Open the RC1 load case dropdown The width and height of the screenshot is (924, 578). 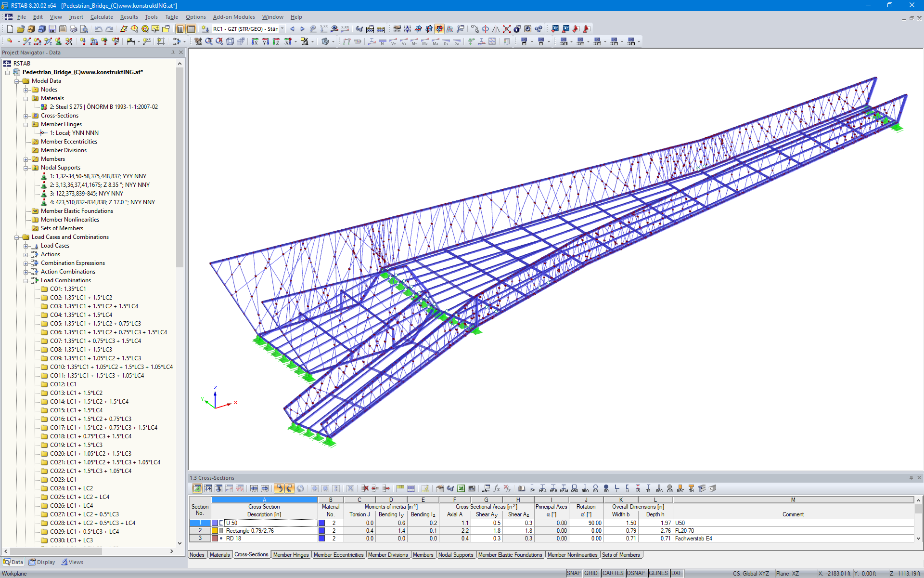(x=282, y=29)
